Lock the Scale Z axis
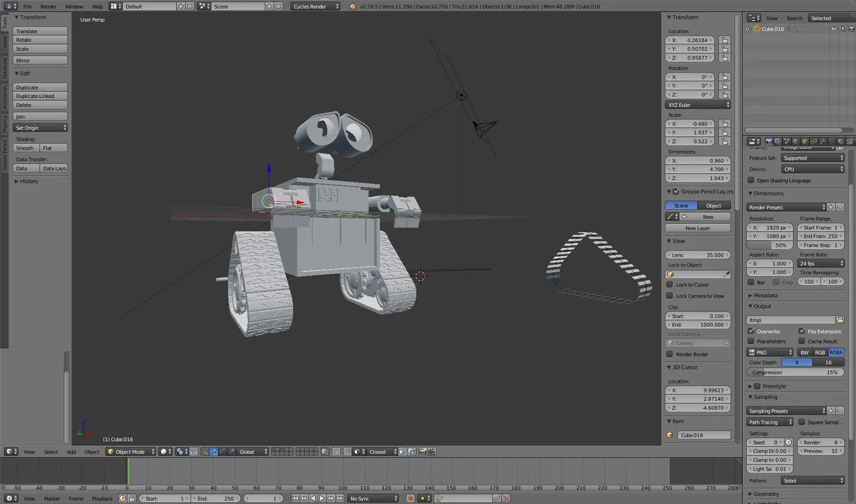 tap(724, 141)
